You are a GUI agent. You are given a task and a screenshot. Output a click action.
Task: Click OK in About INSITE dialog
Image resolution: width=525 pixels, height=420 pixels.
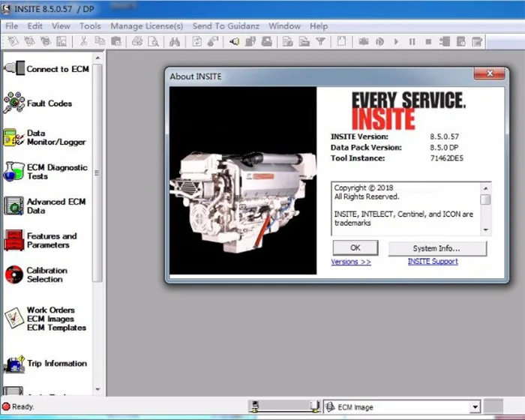[355, 247]
